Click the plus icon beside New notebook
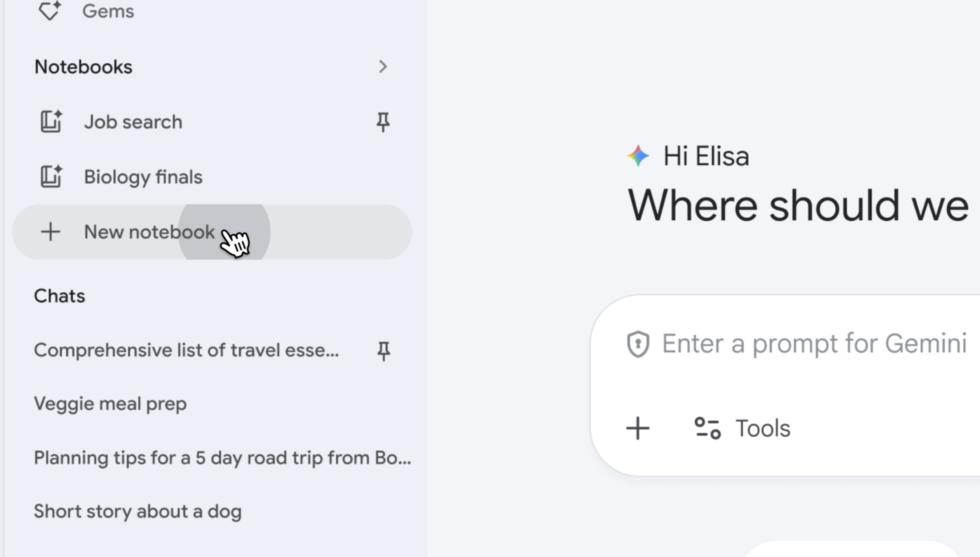The width and height of the screenshot is (980, 557). click(x=51, y=232)
